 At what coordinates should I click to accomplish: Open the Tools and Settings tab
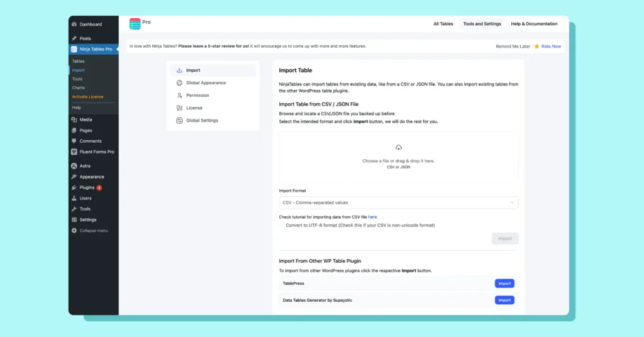[x=482, y=24]
